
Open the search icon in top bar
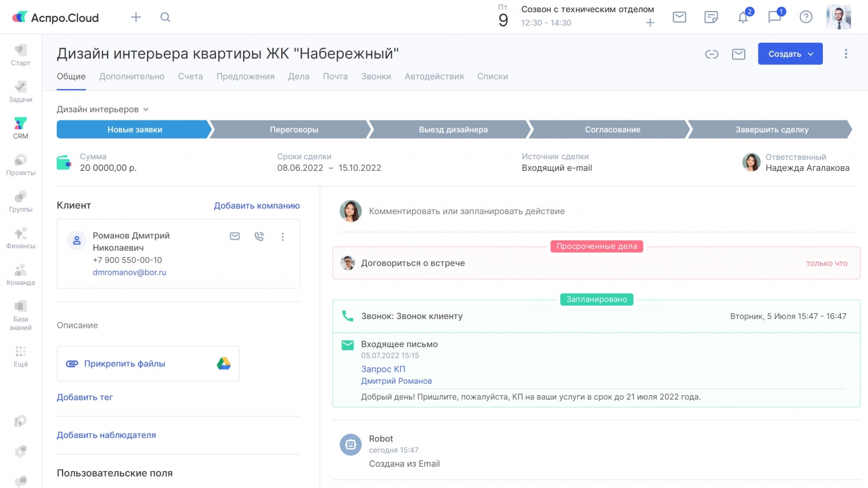click(x=165, y=17)
